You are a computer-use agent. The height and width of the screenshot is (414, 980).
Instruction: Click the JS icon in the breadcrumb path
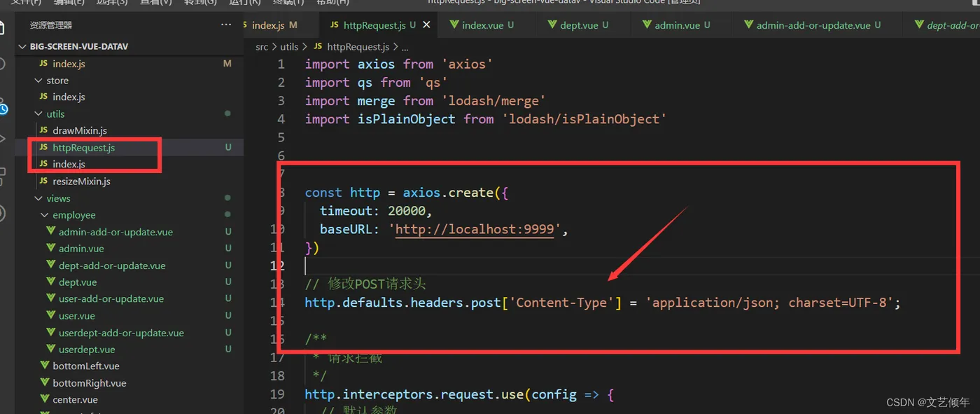point(318,47)
